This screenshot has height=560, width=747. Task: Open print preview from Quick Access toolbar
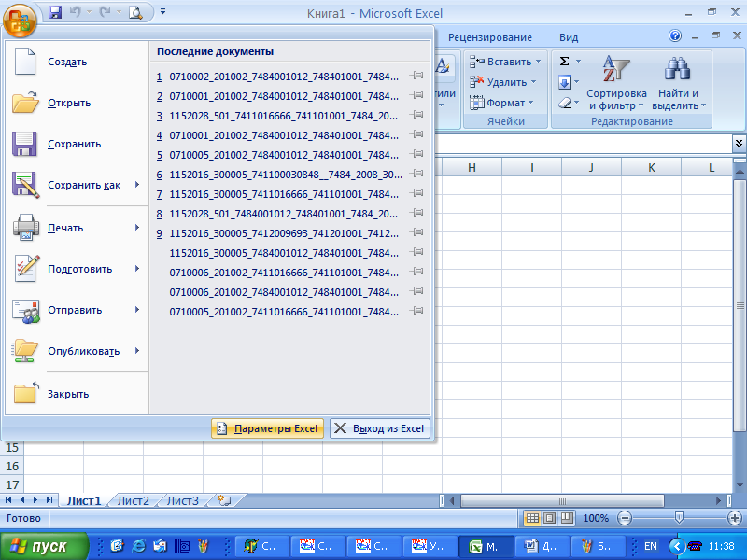click(135, 12)
